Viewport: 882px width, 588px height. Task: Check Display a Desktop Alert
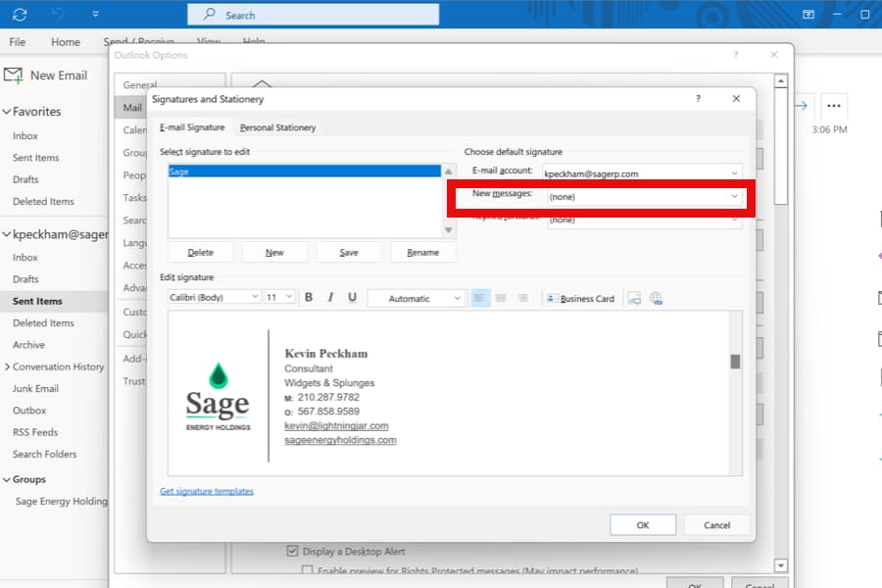point(293,551)
